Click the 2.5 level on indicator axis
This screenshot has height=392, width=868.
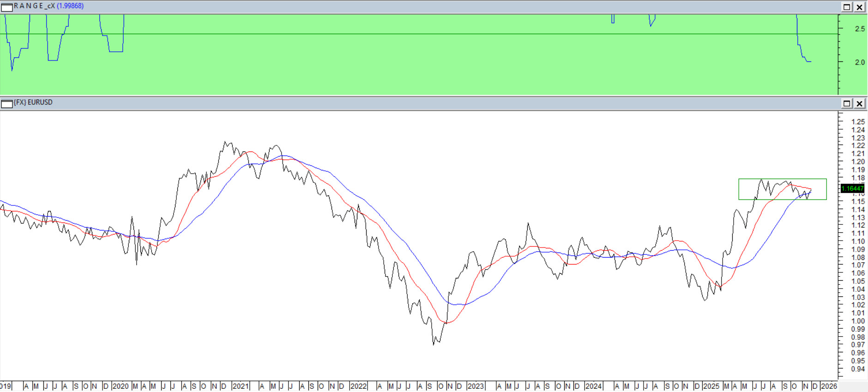[x=860, y=29]
